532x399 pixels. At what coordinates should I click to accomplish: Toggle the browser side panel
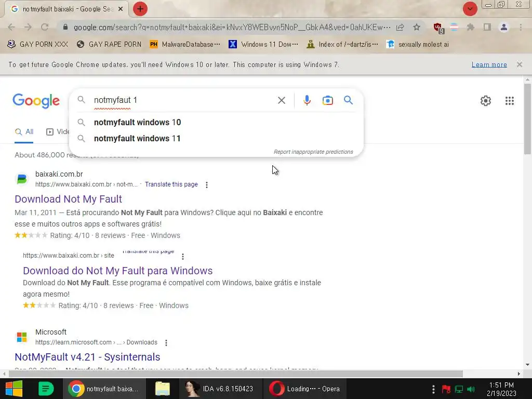tap(487, 27)
